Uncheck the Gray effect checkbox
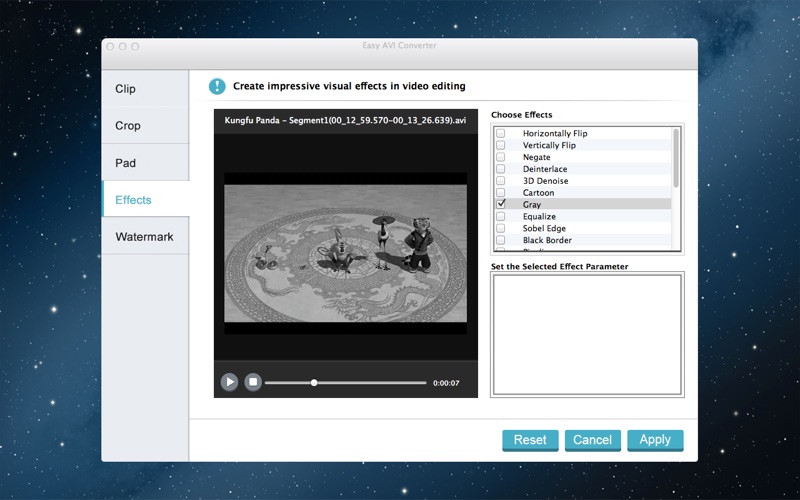 (x=501, y=204)
